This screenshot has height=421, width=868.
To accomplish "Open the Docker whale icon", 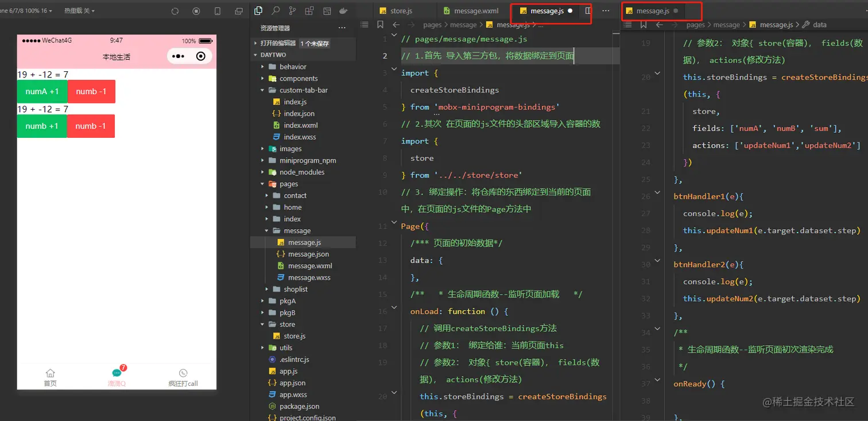I will (x=344, y=10).
